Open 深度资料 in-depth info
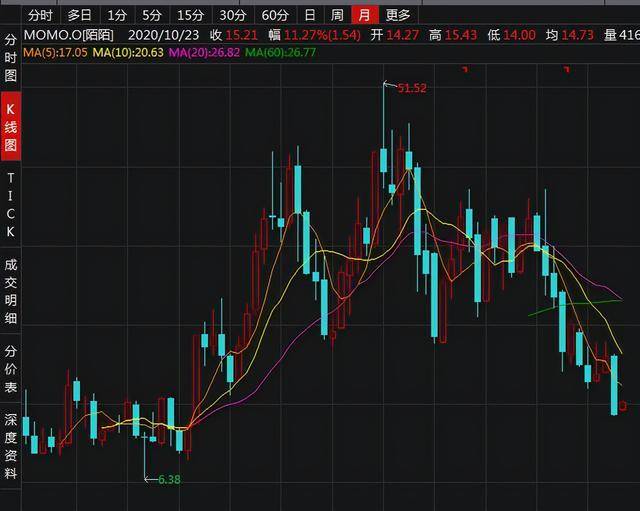Viewport: 640px width, 511px height. pos(11,446)
